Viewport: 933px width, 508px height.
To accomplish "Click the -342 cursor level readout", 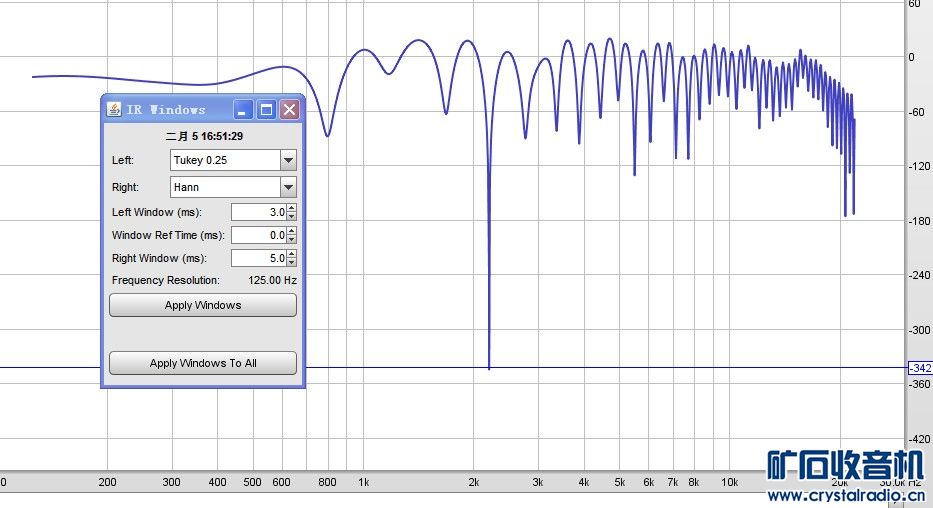I will [920, 368].
